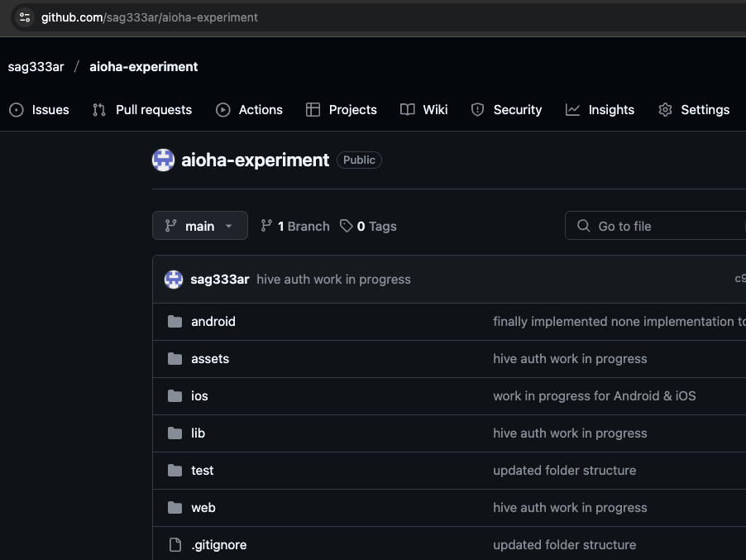Open test row updated folder structure commit
Viewport: 746px width, 560px height.
[564, 471]
